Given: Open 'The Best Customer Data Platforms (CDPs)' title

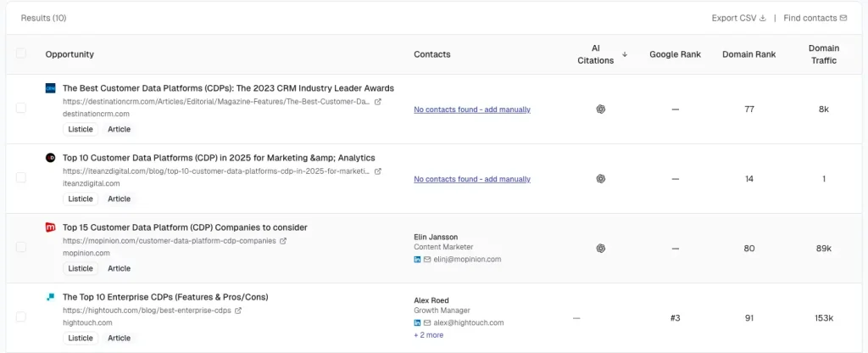Looking at the screenshot, I should pos(228,88).
